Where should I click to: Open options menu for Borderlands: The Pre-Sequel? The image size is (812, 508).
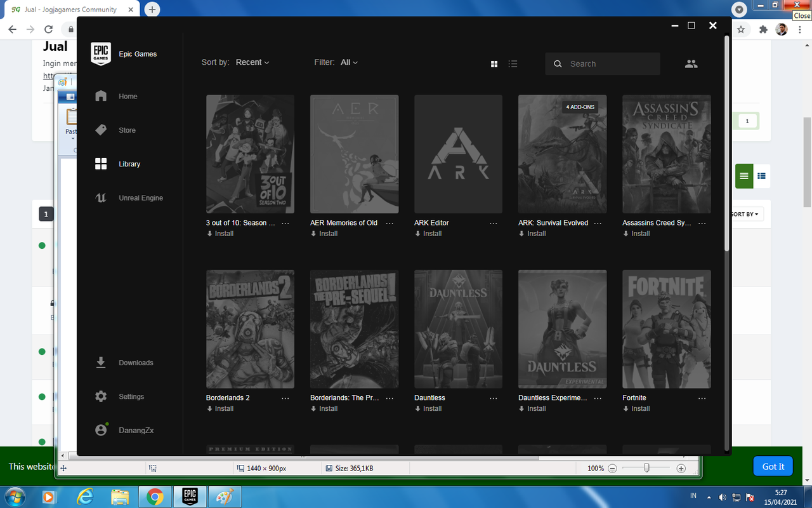click(390, 398)
